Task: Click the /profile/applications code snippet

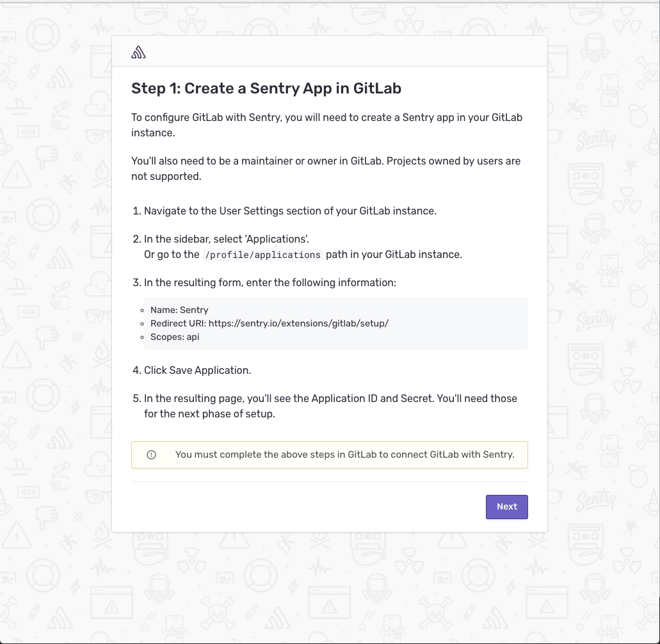Action: click(x=261, y=255)
